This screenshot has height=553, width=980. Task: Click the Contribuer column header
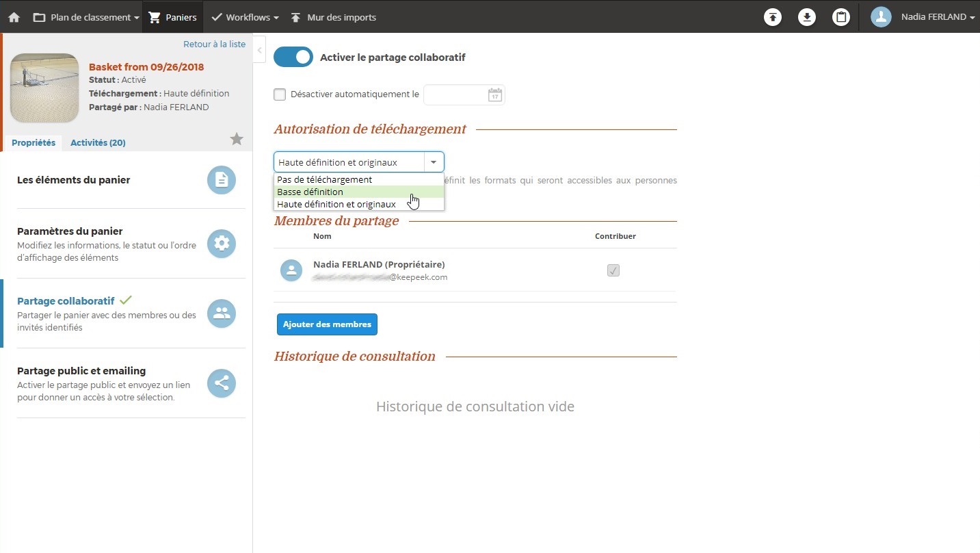point(615,236)
